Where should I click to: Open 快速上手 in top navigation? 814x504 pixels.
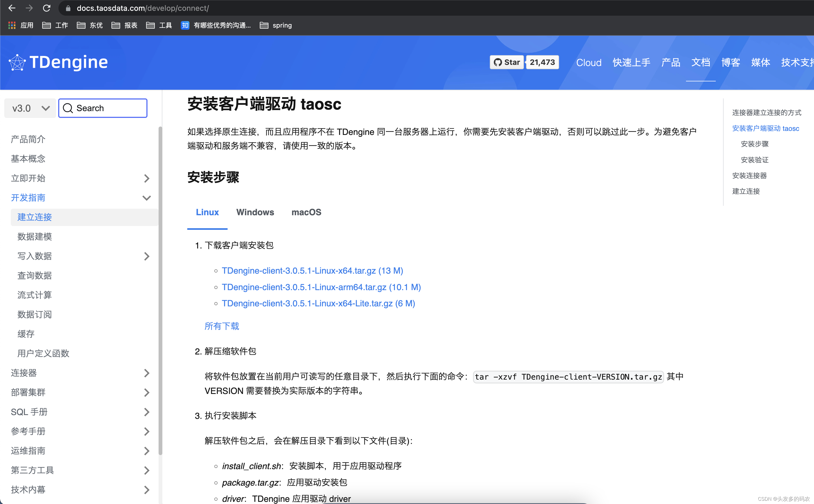631,63
